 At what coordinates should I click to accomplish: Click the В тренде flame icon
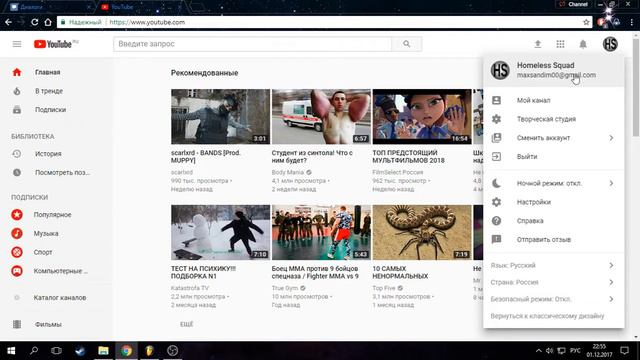click(x=17, y=91)
